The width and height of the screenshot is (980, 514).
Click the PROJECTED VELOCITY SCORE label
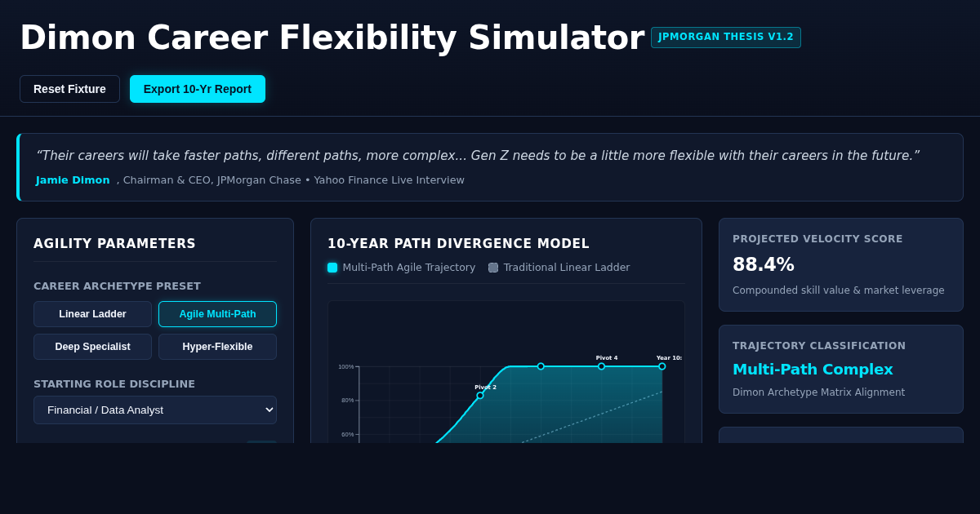[817, 239]
